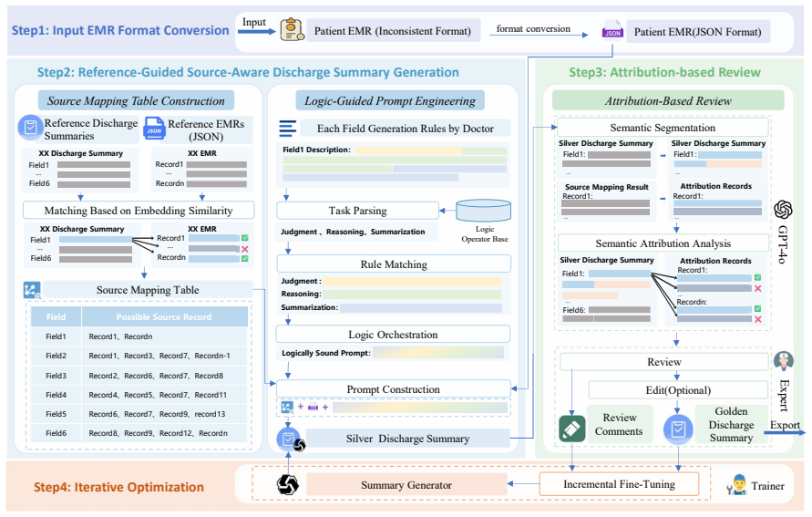Click the Patient EMR (Inconsistent Format) box
812x517 pixels.
pos(393,31)
